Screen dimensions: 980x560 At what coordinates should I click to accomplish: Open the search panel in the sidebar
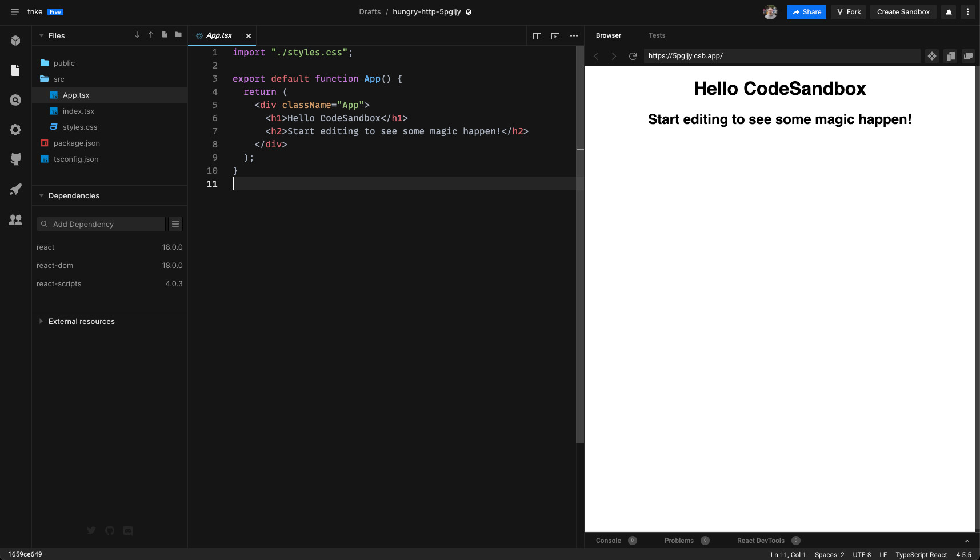point(15,100)
